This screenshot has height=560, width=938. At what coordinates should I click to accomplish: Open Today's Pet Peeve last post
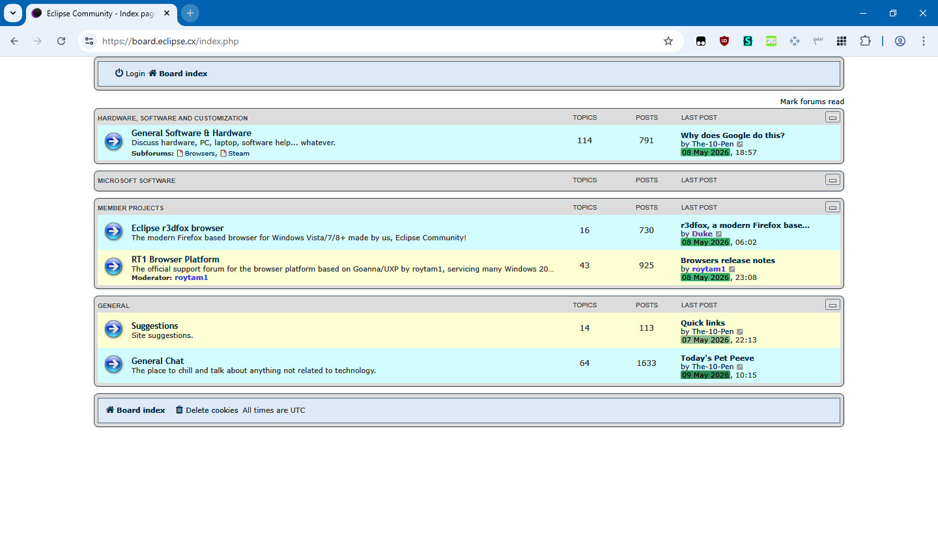tap(717, 358)
